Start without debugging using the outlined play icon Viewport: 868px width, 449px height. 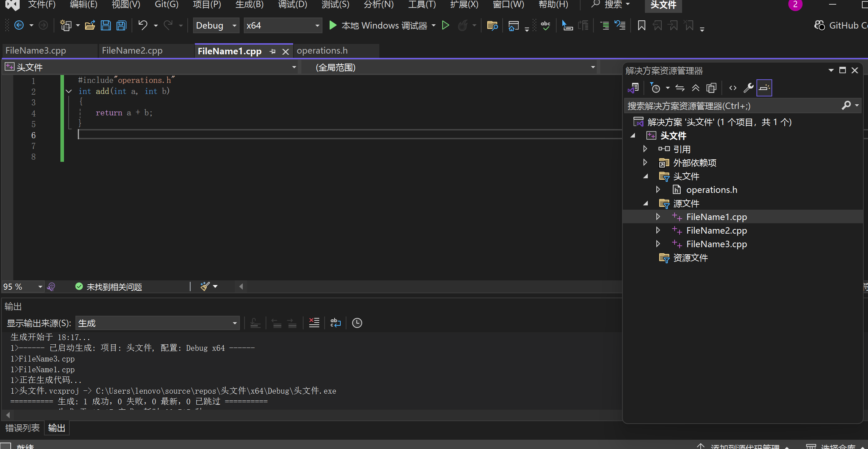pyautogui.click(x=445, y=25)
